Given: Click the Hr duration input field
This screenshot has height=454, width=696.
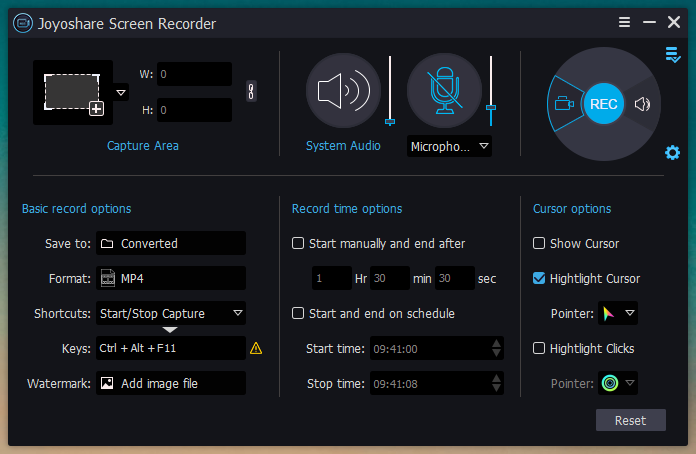Looking at the screenshot, I should 332,278.
